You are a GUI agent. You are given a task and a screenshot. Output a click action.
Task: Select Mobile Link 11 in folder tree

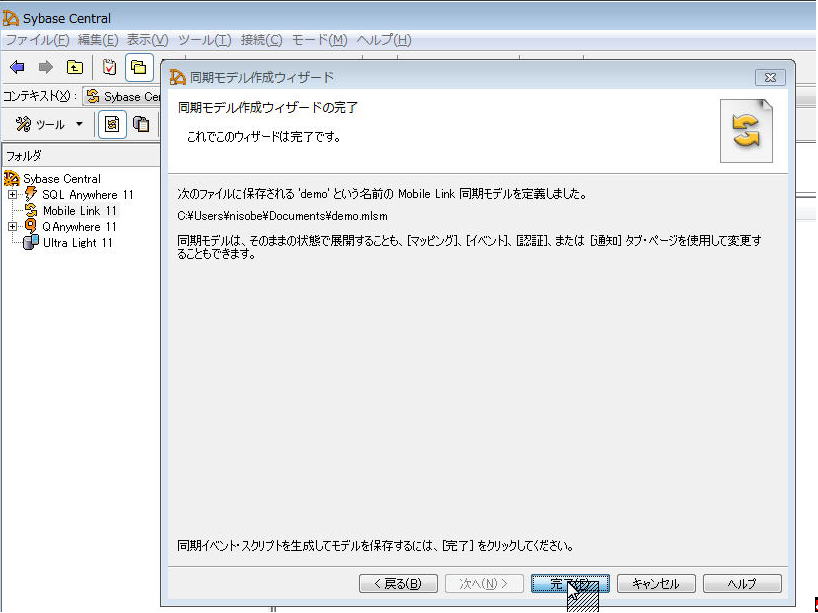pyautogui.click(x=79, y=211)
